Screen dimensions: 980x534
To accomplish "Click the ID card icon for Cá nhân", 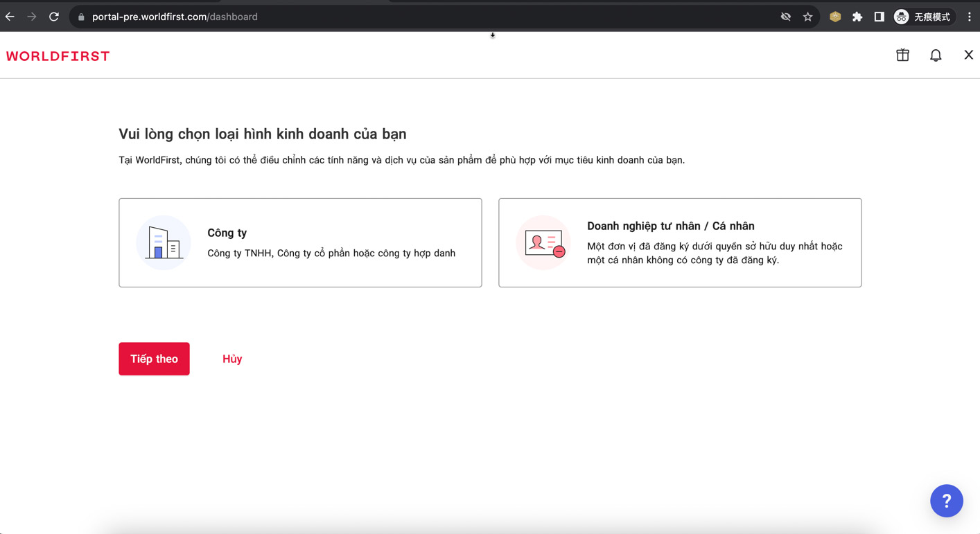I will (543, 243).
